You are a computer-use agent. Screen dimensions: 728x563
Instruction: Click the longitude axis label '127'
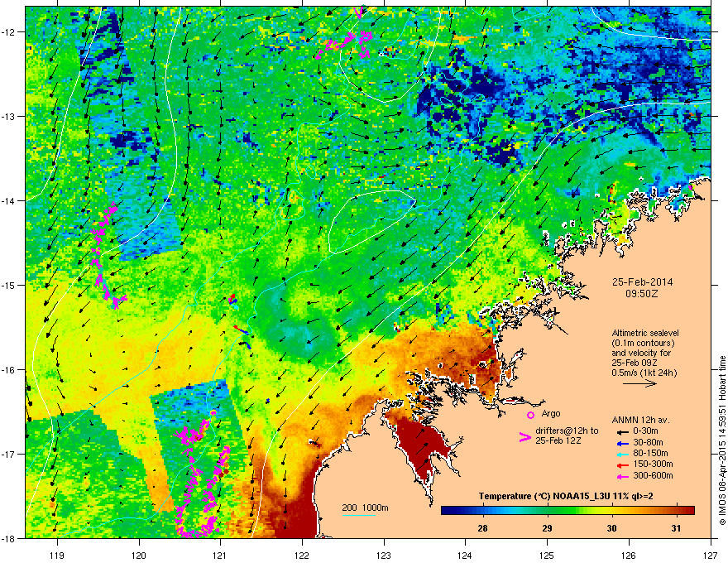point(711,555)
